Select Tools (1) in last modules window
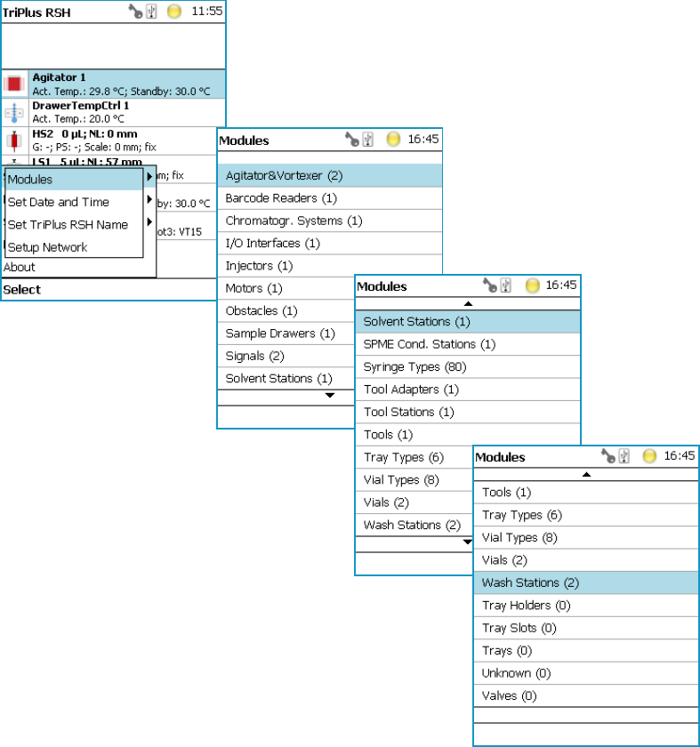 point(586,493)
